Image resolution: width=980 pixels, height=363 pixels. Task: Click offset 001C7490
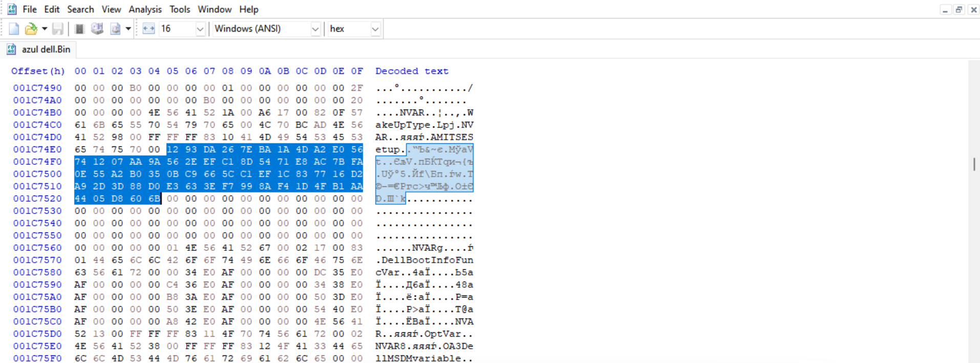click(37, 88)
